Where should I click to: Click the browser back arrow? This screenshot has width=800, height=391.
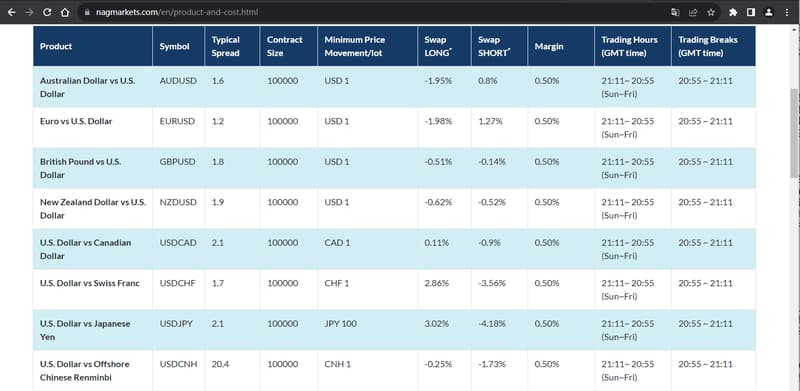[x=11, y=12]
